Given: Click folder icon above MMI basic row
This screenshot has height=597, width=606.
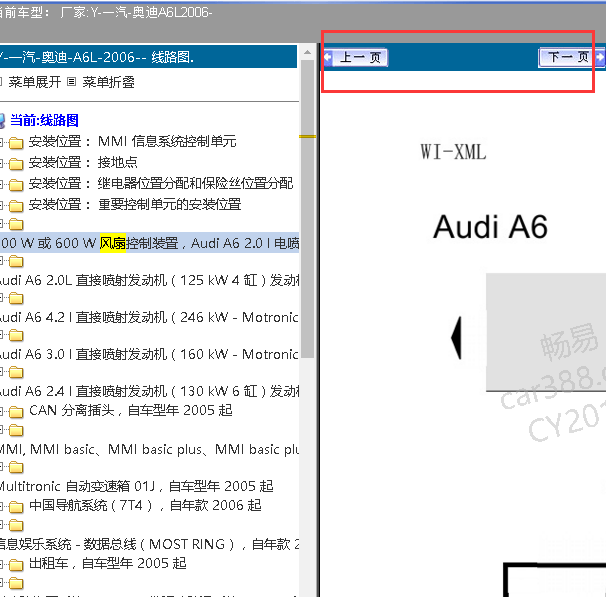Looking at the screenshot, I should [x=16, y=430].
